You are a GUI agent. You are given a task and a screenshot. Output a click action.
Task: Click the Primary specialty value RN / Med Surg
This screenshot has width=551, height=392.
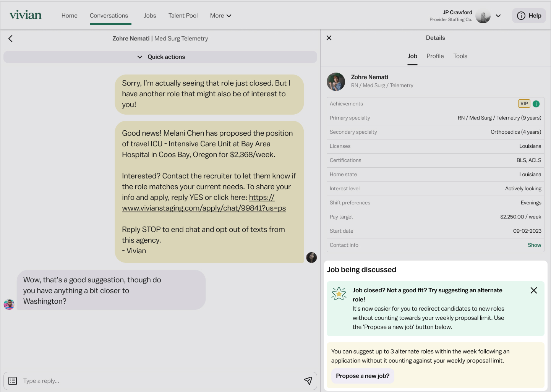point(499,118)
